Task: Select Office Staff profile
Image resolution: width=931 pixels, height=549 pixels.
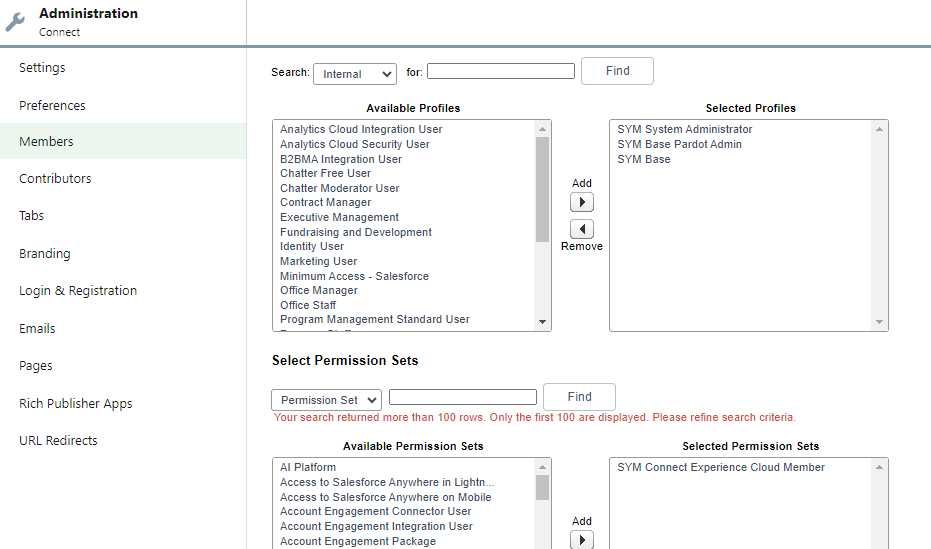Action: point(308,305)
